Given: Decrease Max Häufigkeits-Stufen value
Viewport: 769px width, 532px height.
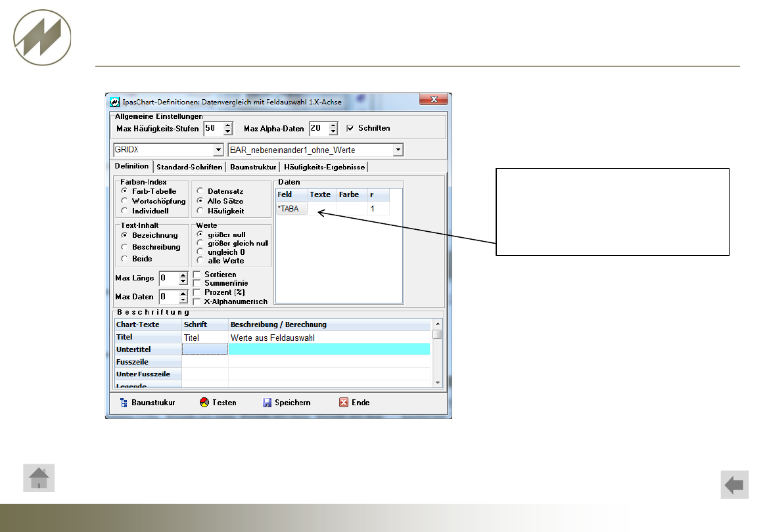Looking at the screenshot, I should (x=227, y=132).
